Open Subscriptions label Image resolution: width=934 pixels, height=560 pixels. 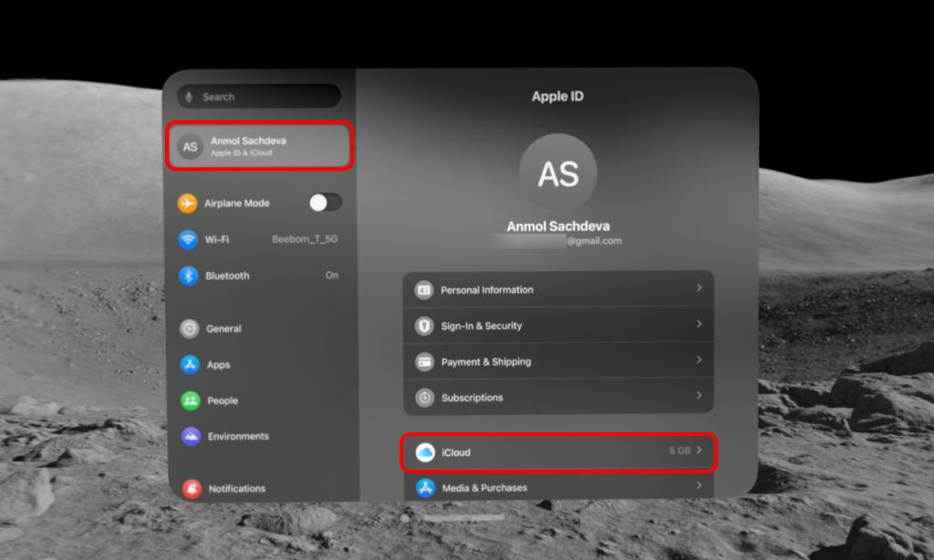(472, 398)
